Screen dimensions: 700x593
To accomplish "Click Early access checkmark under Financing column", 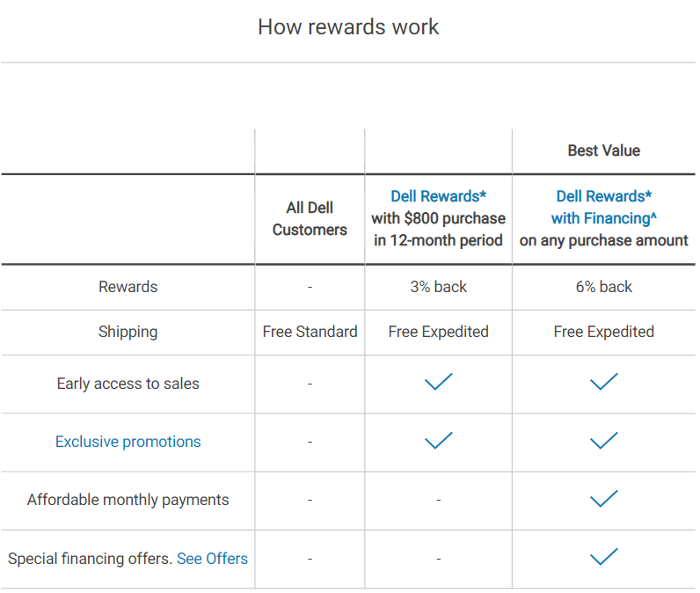I will click(603, 383).
